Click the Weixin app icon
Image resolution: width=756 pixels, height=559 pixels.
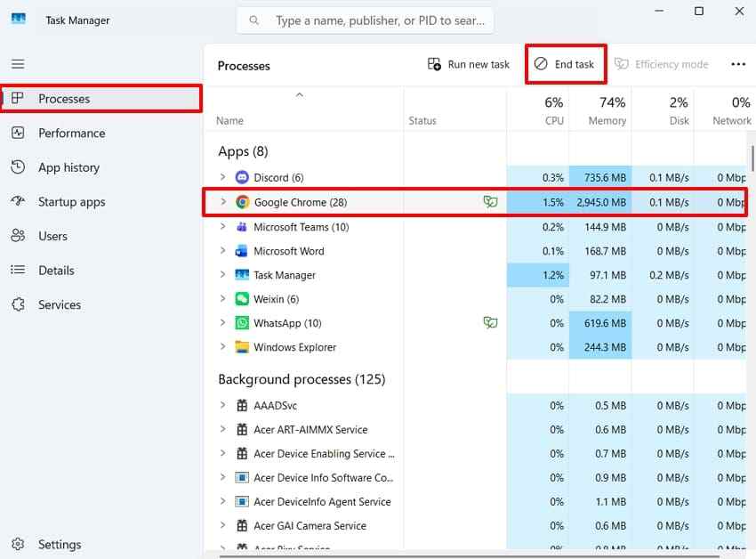coord(242,299)
